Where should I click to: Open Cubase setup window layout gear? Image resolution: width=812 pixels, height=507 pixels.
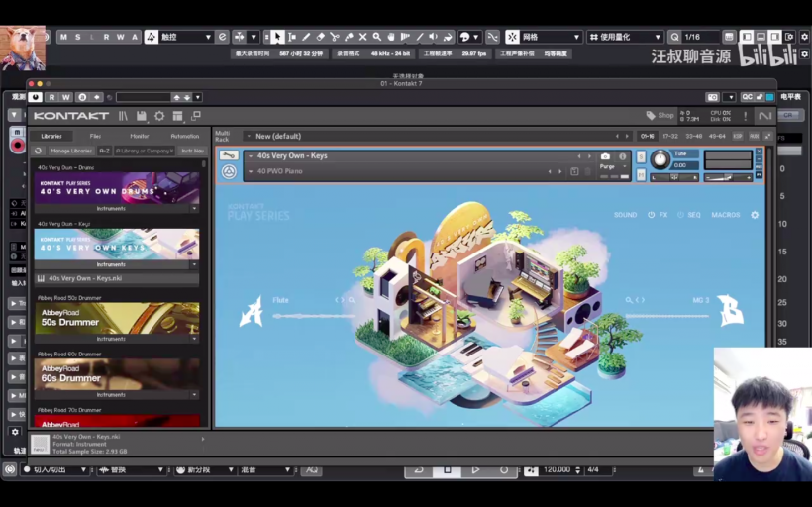804,37
